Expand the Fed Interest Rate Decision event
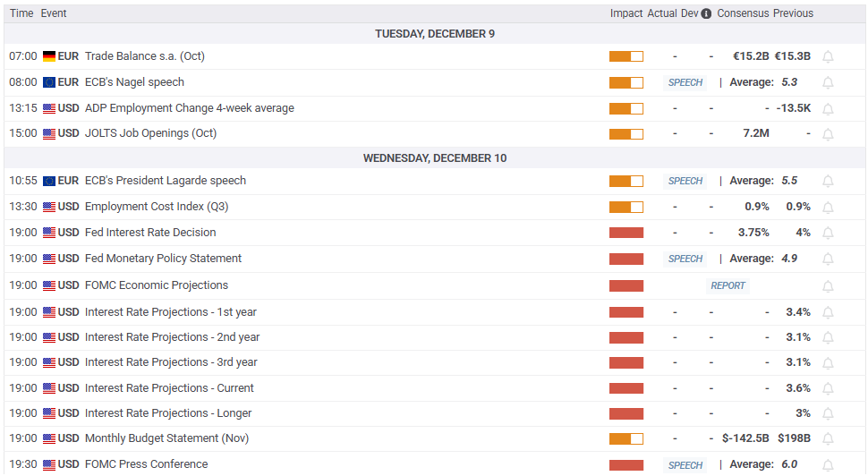Screen dimensions: 868x476 150,233
